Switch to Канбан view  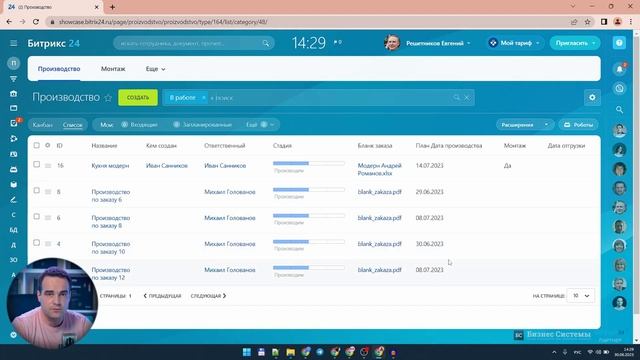click(x=42, y=125)
